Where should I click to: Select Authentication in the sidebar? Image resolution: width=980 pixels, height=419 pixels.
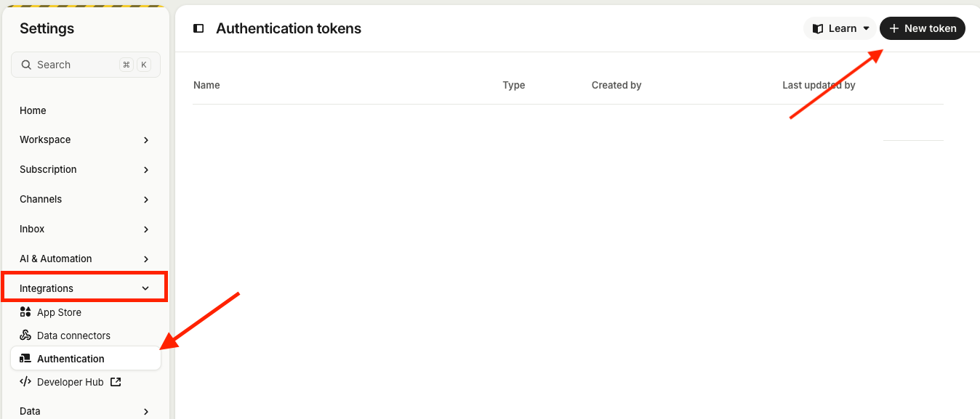click(x=86, y=359)
